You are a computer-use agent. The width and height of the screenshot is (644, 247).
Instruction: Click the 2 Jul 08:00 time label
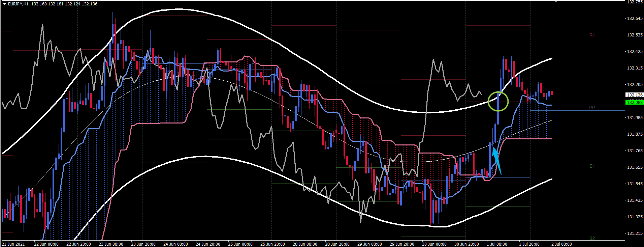pos(561,244)
